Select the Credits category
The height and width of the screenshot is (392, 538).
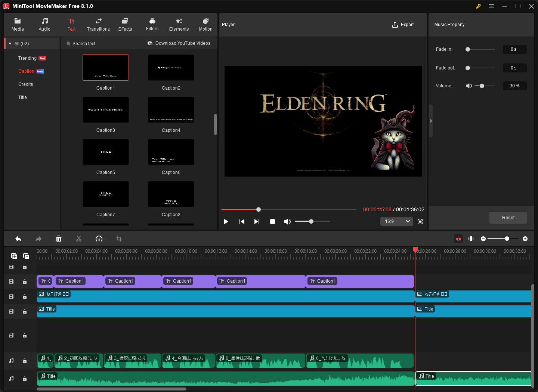25,84
